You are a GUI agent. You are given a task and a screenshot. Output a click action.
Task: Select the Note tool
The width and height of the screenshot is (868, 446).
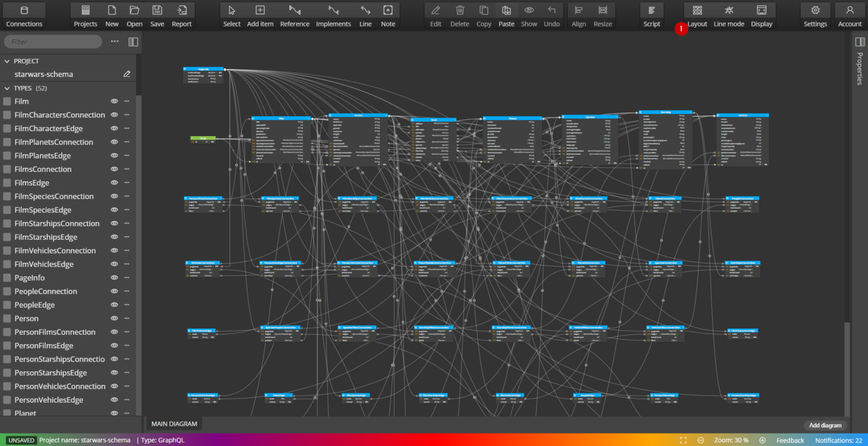[388, 16]
